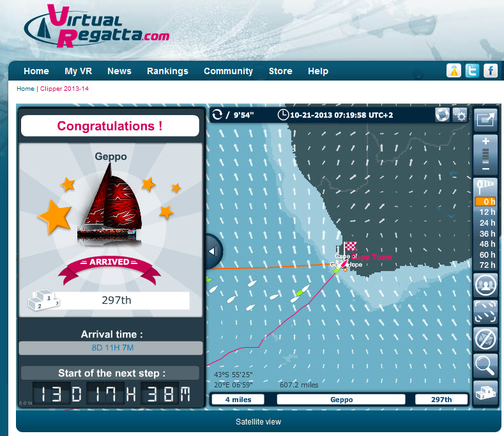Click the arrival time 8D 11H 7M
Viewport: 504px width, 436px height.
pyautogui.click(x=112, y=348)
